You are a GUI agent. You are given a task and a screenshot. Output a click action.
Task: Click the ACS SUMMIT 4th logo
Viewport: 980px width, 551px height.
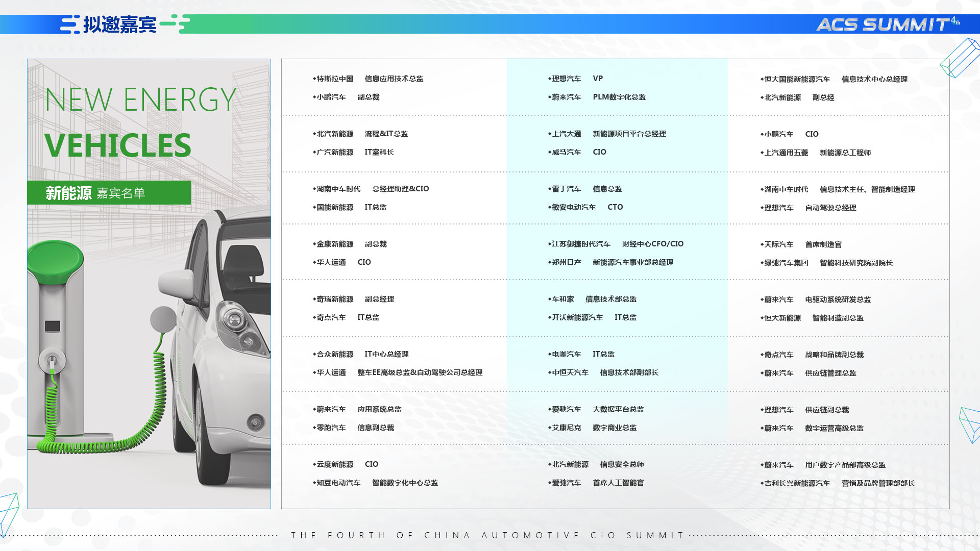(x=888, y=24)
